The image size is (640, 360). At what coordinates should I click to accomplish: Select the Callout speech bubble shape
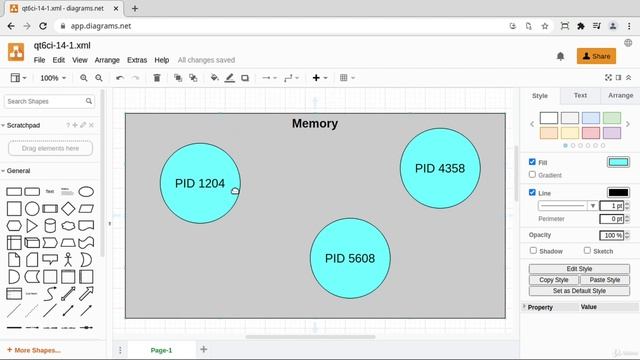pos(50,260)
